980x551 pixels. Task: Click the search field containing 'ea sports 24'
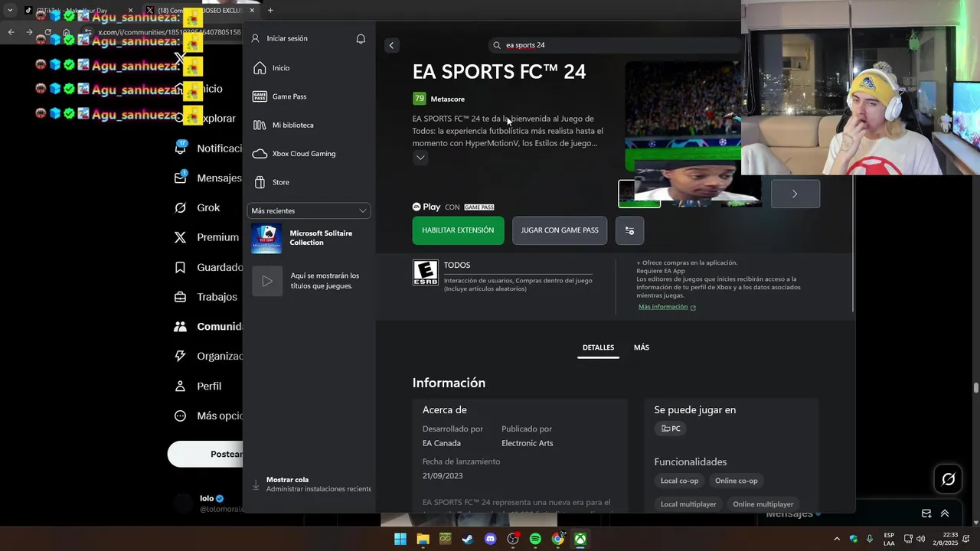point(613,45)
